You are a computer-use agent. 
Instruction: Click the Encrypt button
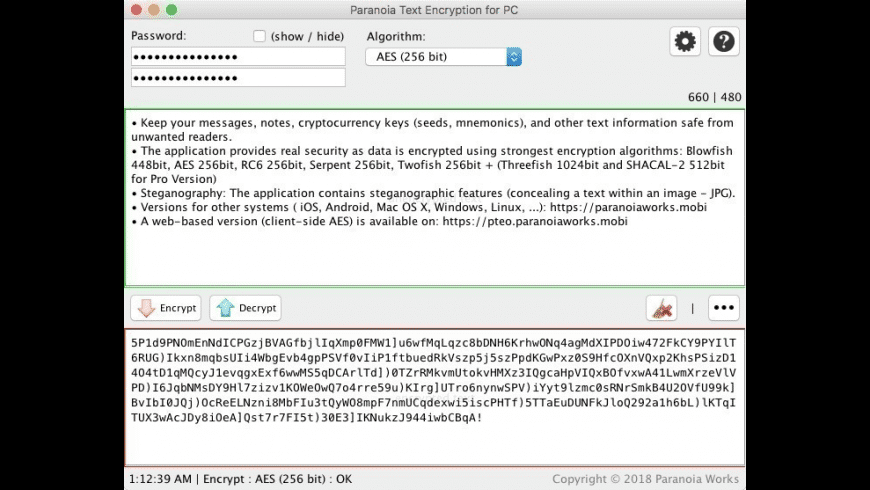tap(166, 308)
